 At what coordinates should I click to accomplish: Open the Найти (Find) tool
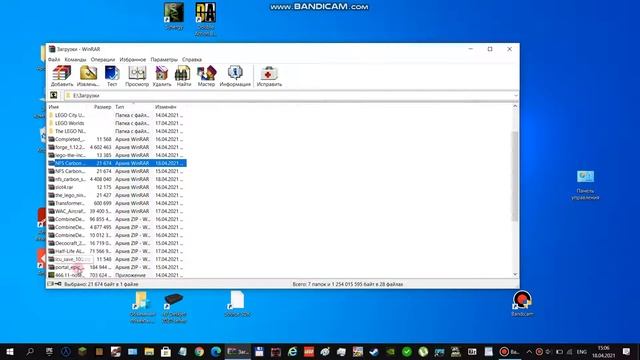[183, 76]
